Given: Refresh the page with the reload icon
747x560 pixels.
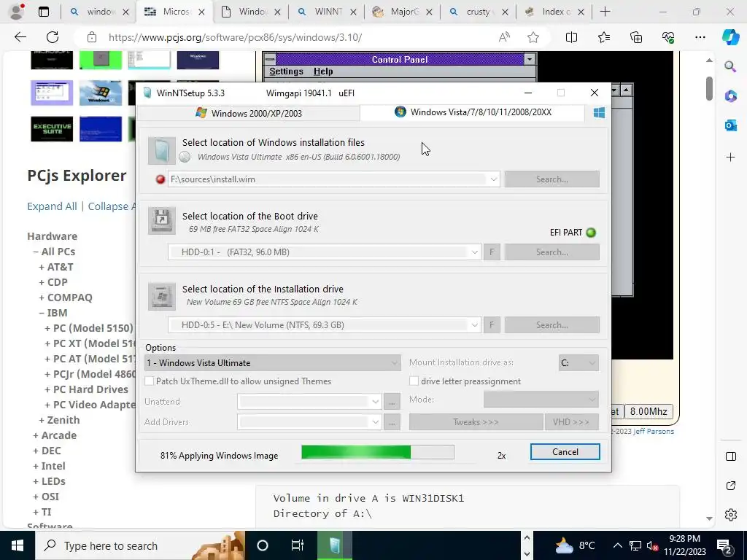Looking at the screenshot, I should coord(53,37).
